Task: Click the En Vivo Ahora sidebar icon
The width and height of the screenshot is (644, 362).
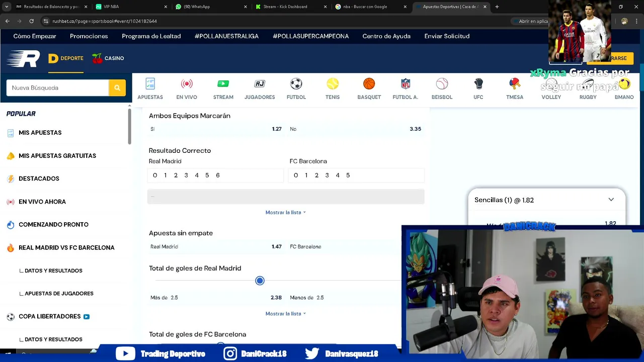Action: (x=11, y=202)
